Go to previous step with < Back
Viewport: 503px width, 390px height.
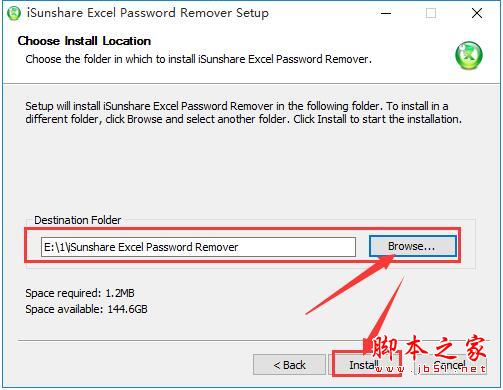coord(289,365)
